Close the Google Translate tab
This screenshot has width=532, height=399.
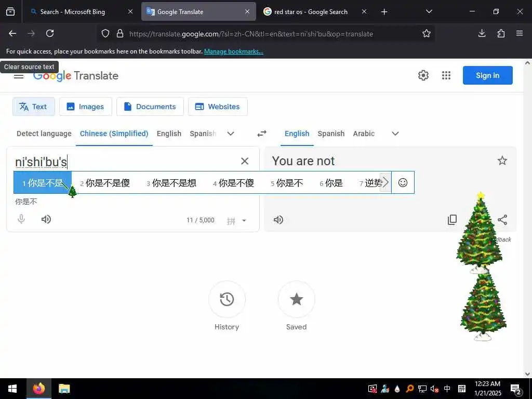pos(247,11)
